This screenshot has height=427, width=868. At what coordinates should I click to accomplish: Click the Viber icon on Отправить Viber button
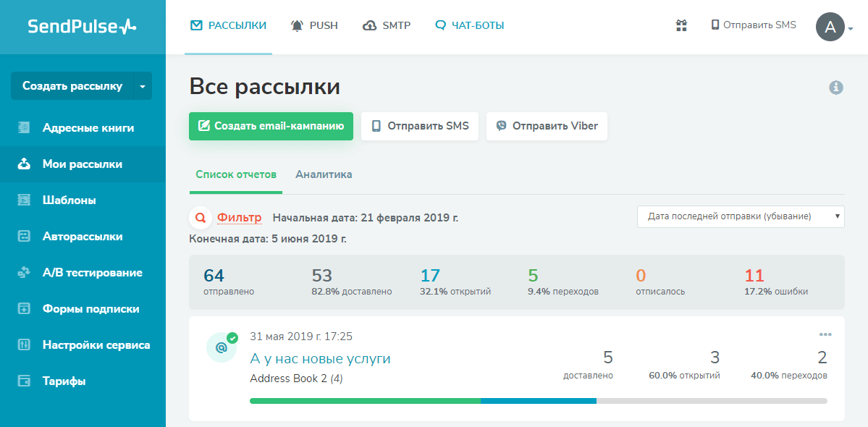pos(502,125)
